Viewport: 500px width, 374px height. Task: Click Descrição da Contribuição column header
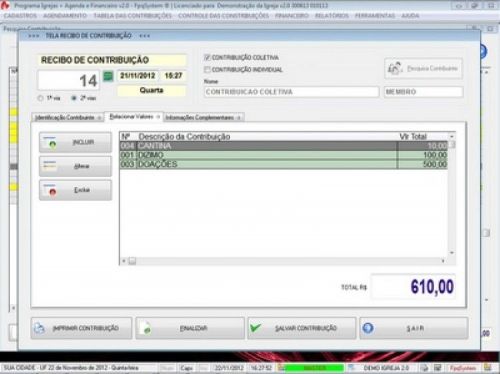click(184, 136)
